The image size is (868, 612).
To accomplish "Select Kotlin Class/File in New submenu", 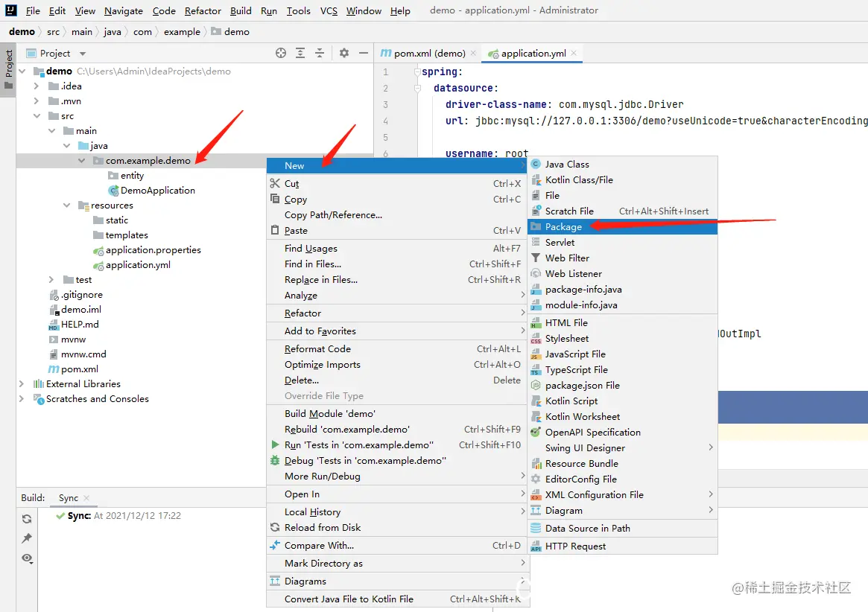I will (622, 180).
